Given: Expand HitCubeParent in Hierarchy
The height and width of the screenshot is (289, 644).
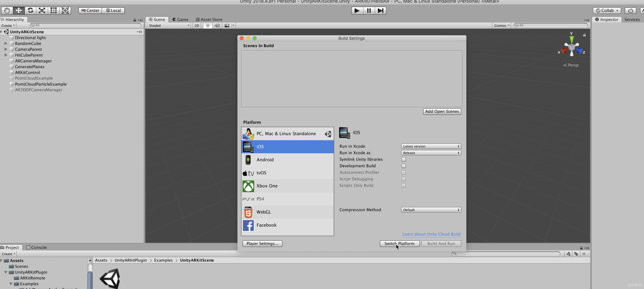Looking at the screenshot, I should (6, 55).
